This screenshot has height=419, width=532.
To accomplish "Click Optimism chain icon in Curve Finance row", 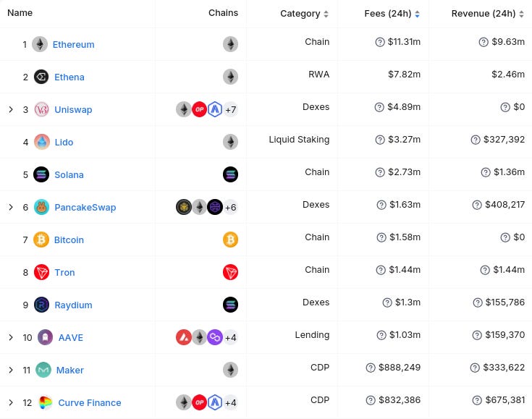I will pyautogui.click(x=199, y=402).
